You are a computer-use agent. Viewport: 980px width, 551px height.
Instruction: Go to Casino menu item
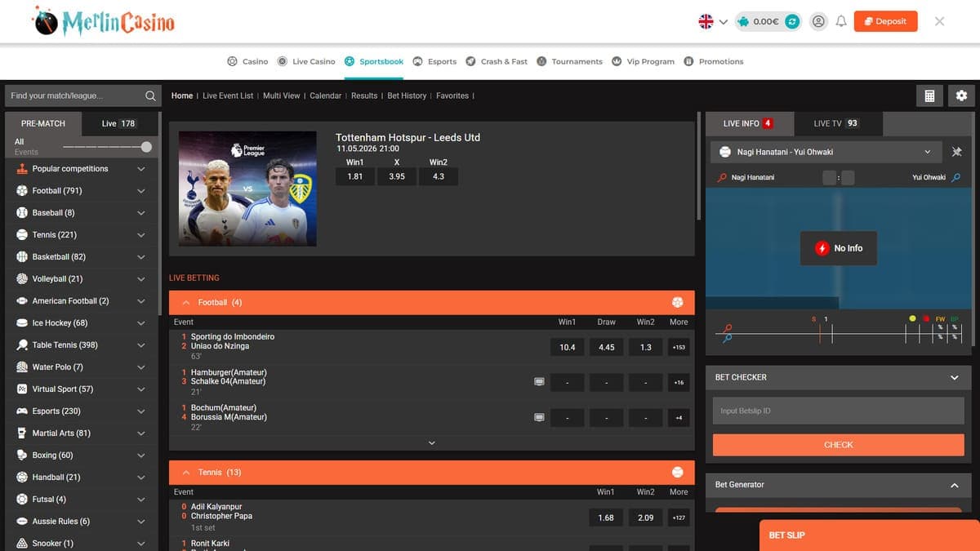pyautogui.click(x=247, y=61)
